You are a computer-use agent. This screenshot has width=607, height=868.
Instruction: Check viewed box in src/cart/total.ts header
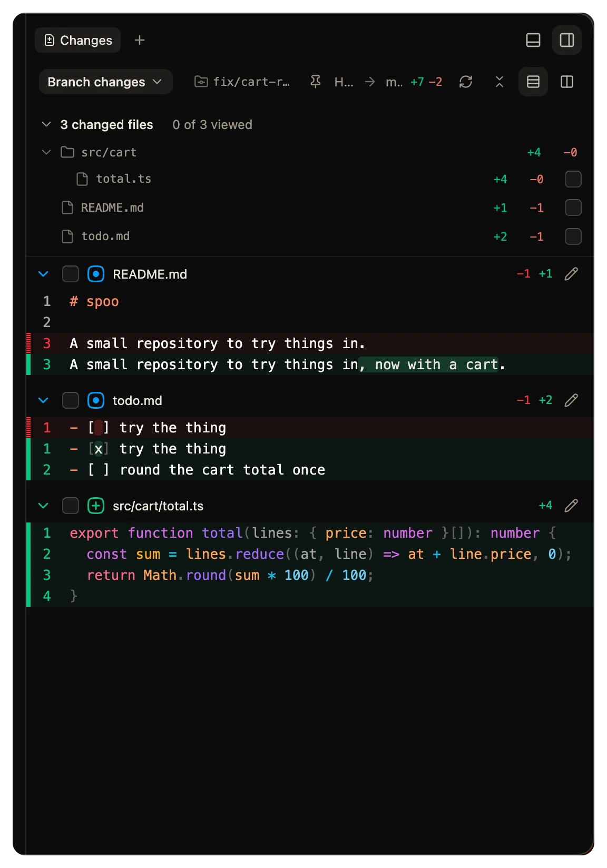70,506
